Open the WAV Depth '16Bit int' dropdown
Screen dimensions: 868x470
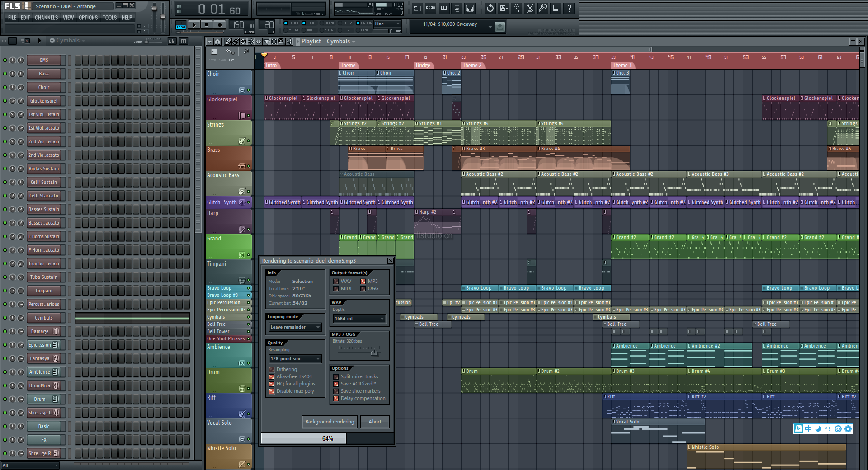click(359, 319)
